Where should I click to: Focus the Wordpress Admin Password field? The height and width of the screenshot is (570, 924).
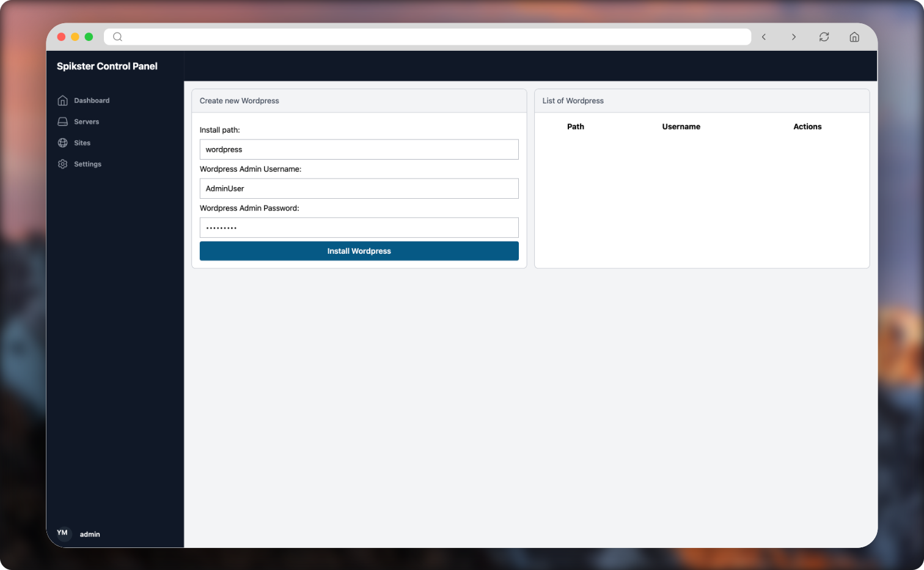coord(359,228)
